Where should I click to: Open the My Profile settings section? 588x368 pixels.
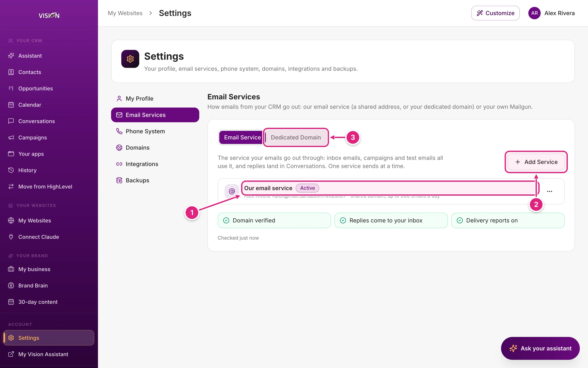tap(155, 99)
